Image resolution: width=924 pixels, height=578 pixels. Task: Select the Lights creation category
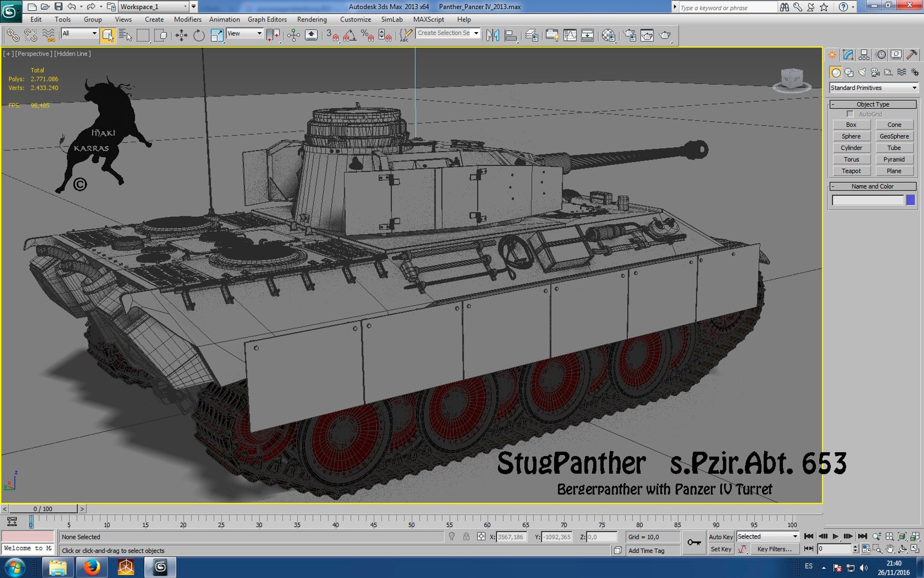tap(862, 72)
